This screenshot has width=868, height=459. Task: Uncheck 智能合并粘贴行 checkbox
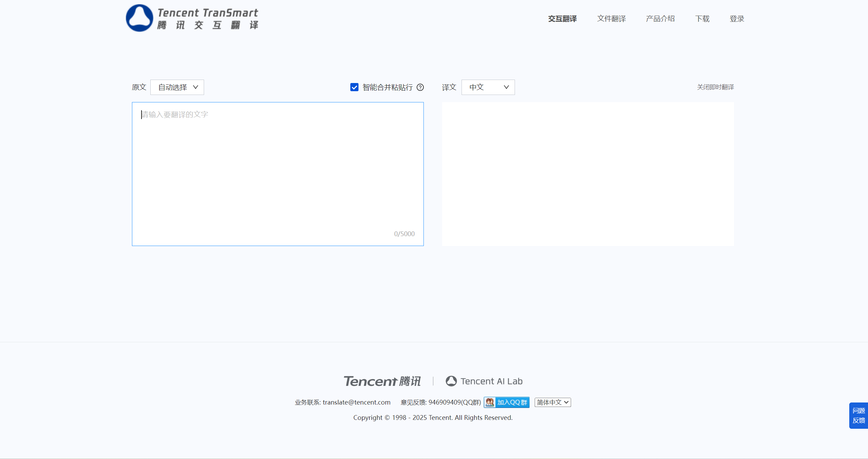(x=354, y=87)
